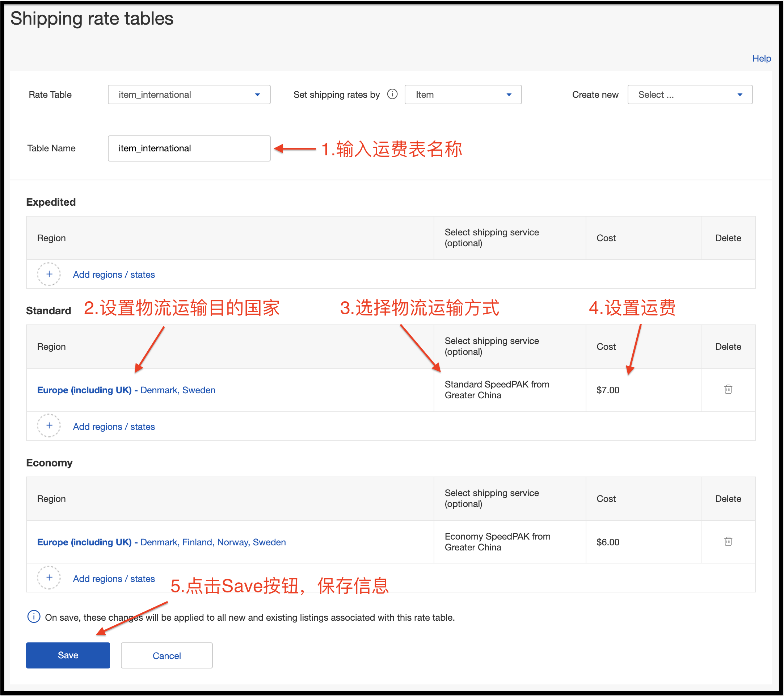Click dropdown arrow on item_international Rate Table
784x696 pixels.
[x=257, y=95]
